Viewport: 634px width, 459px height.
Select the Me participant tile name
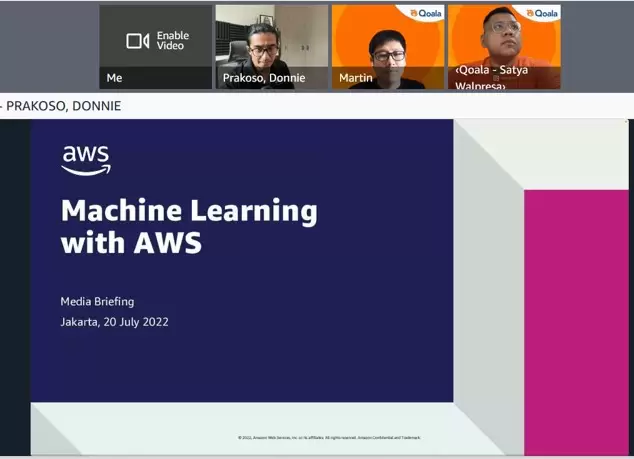tap(114, 78)
